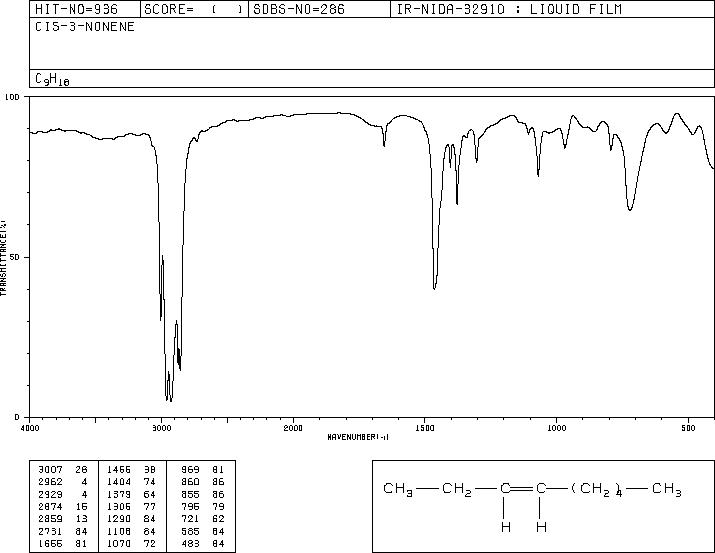The width and height of the screenshot is (715, 553).
Task: Click peak table entry 860
Action: coord(190,481)
